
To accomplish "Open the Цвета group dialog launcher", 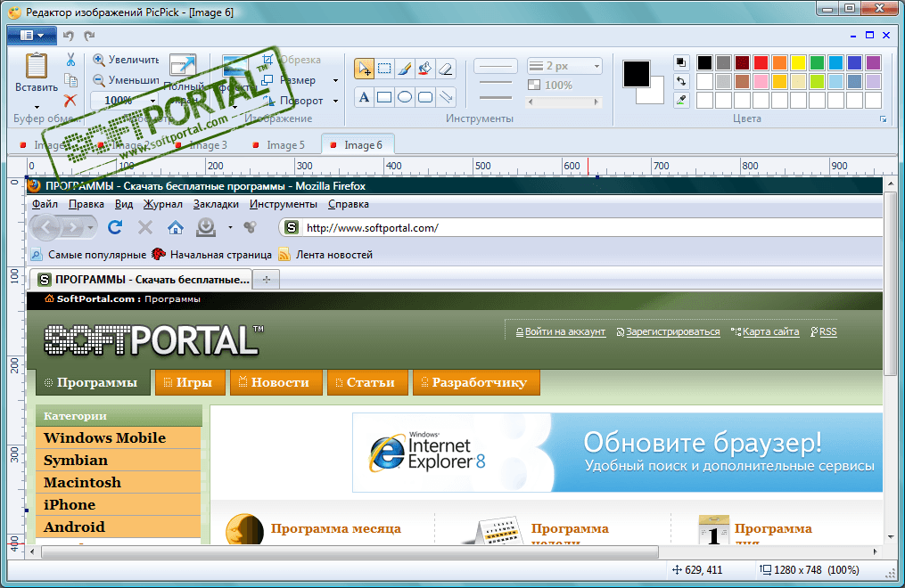I will pyautogui.click(x=883, y=119).
